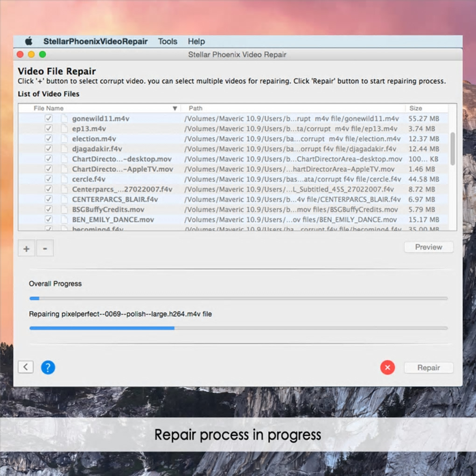Select the election.m4v file name
This screenshot has height=476, width=476.
click(94, 139)
